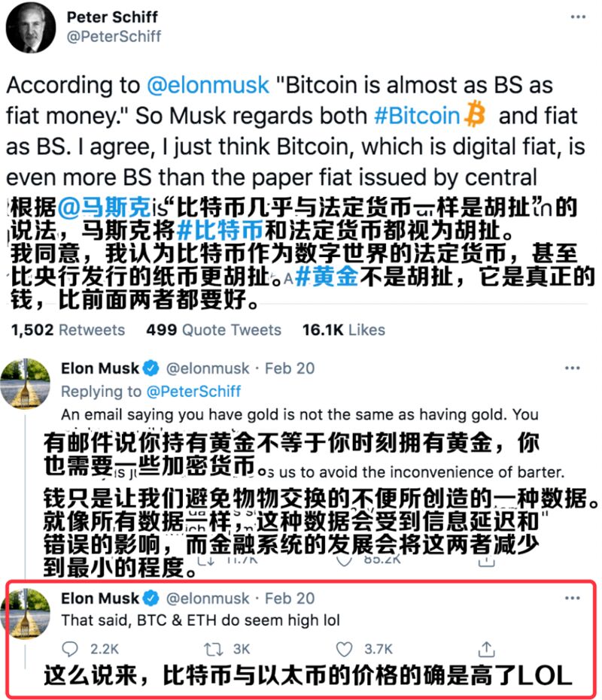Click the "Replying to @PeterSchiff" handle link

[194, 391]
